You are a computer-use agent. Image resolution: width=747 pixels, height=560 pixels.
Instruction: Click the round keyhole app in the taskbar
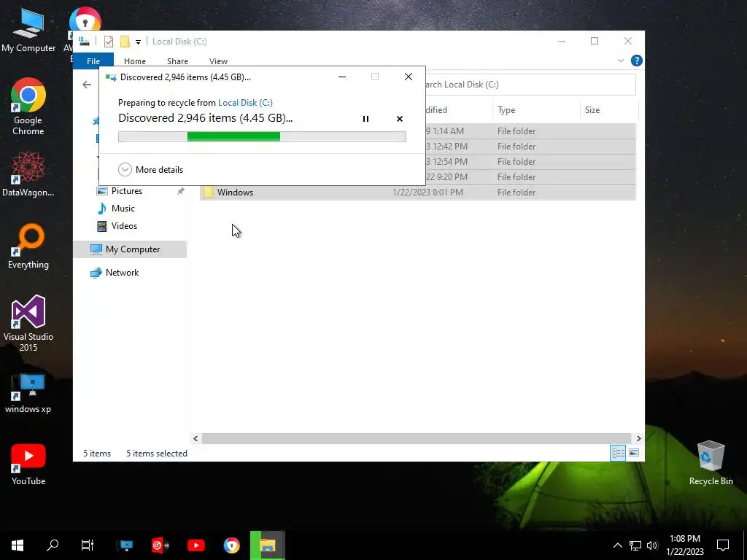point(231,545)
